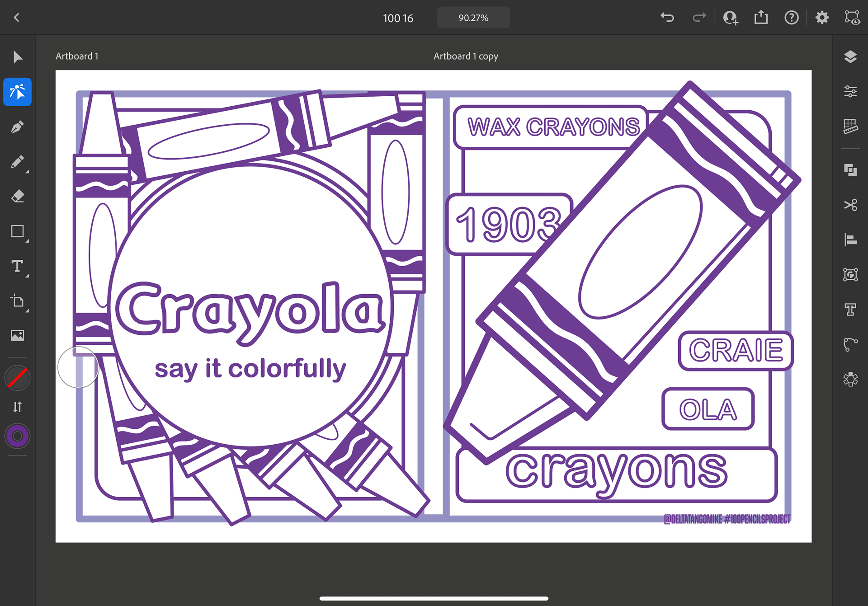Open the Settings gear
The image size is (868, 606).
pos(822,18)
